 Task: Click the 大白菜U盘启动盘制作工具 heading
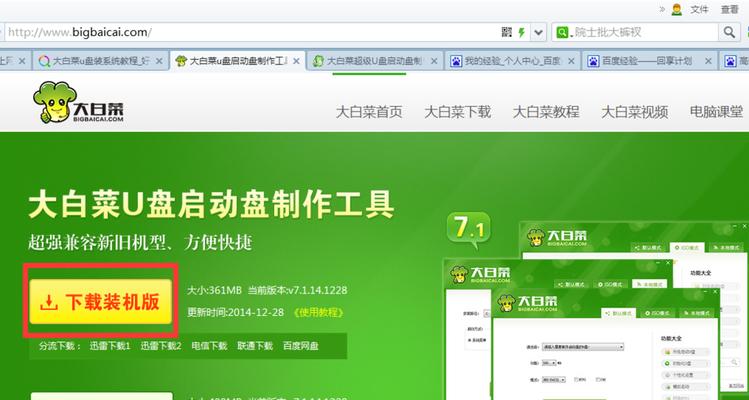(211, 205)
